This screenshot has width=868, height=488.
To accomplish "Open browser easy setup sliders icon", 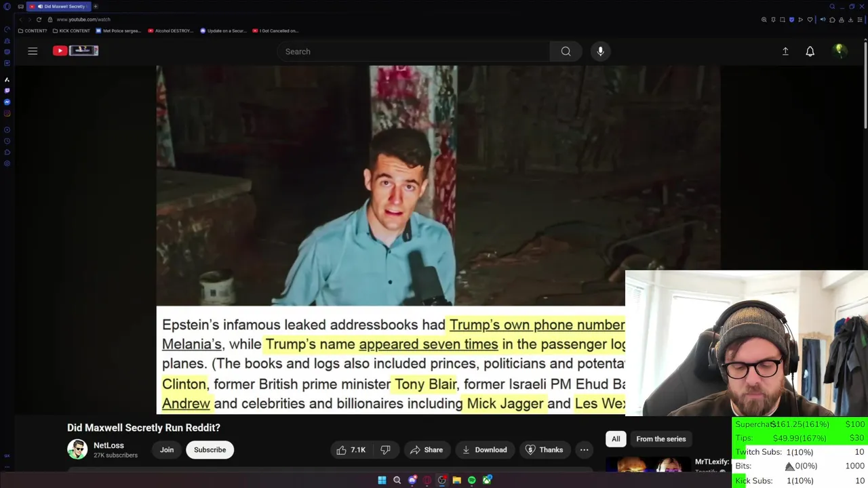I will (x=860, y=20).
